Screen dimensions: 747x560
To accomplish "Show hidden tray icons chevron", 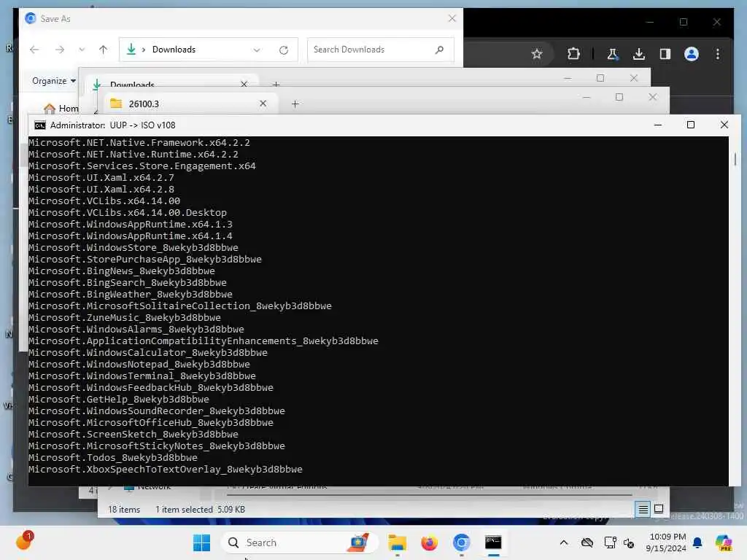I will 564,542.
